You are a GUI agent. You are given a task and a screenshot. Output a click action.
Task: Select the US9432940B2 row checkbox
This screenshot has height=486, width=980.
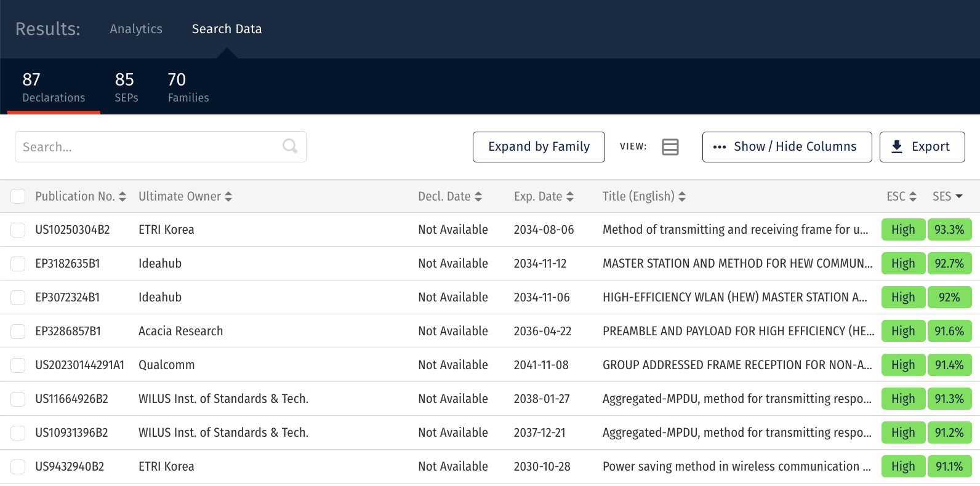pos(18,467)
